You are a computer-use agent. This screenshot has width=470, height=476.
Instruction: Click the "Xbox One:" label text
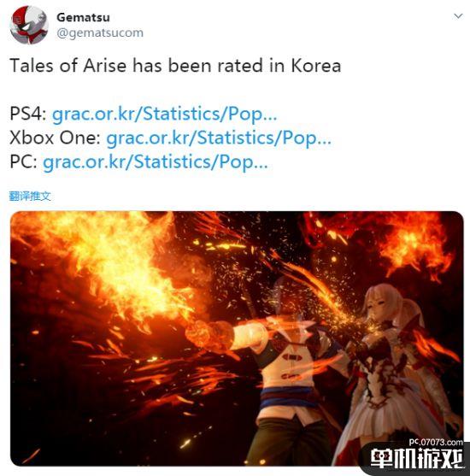[x=55, y=138]
